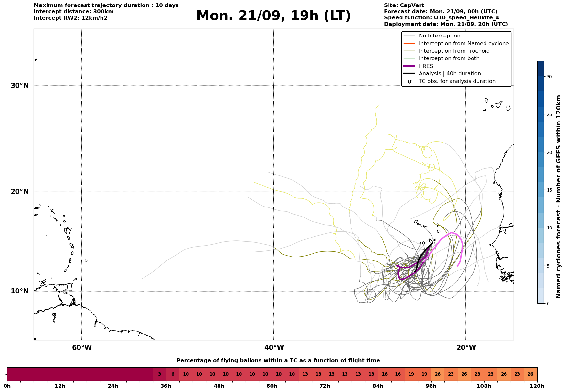This screenshot has width=565, height=392.
Task: Click the 120h timeline tick label
Action: pos(537,386)
